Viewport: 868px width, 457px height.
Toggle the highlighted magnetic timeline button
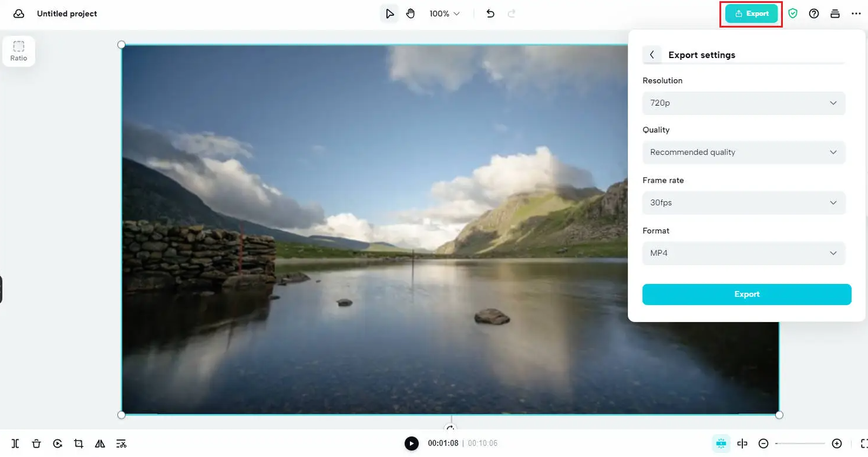pos(721,444)
